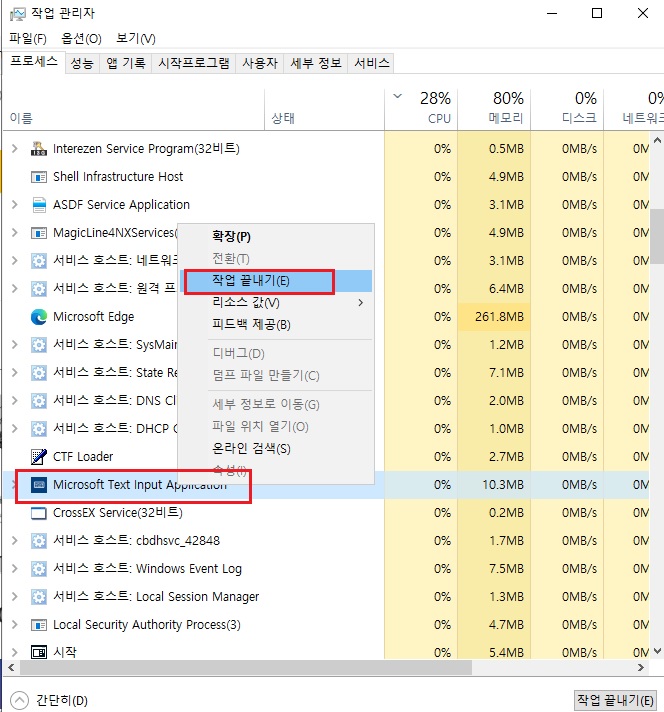Choose 확장(P) in context menu
Image resolution: width=664 pixels, height=712 pixels.
coord(276,237)
